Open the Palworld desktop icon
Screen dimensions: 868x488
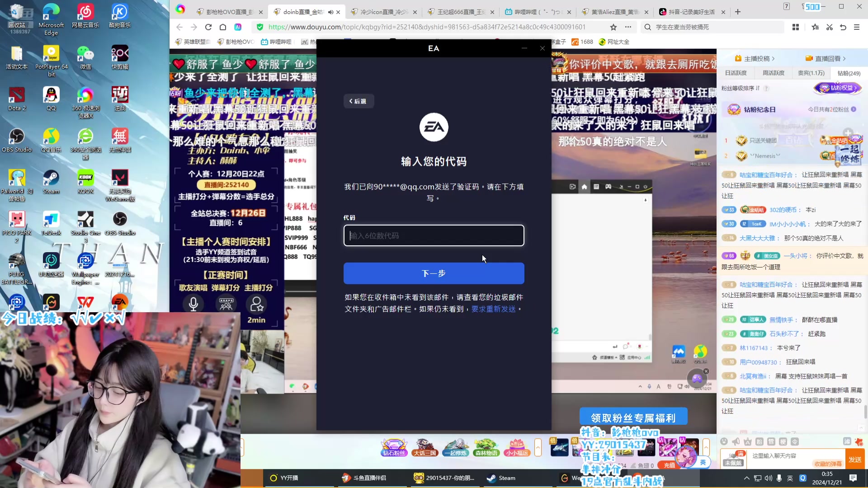click(x=17, y=185)
